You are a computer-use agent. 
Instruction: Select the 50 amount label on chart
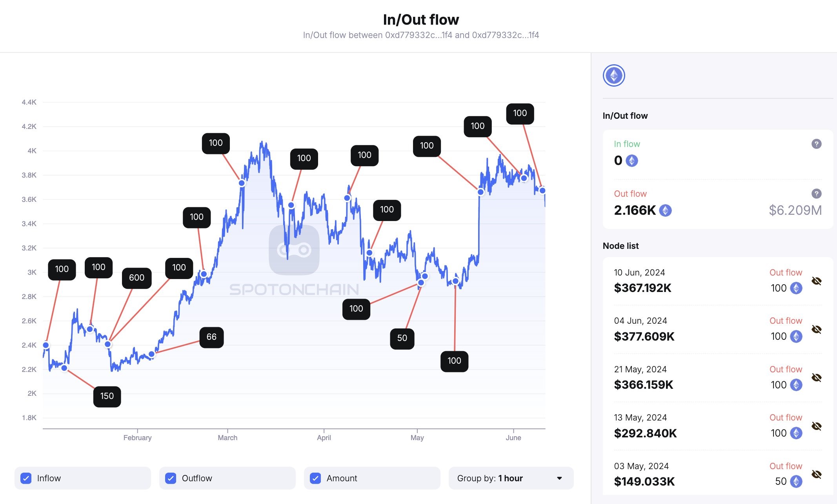pyautogui.click(x=402, y=338)
